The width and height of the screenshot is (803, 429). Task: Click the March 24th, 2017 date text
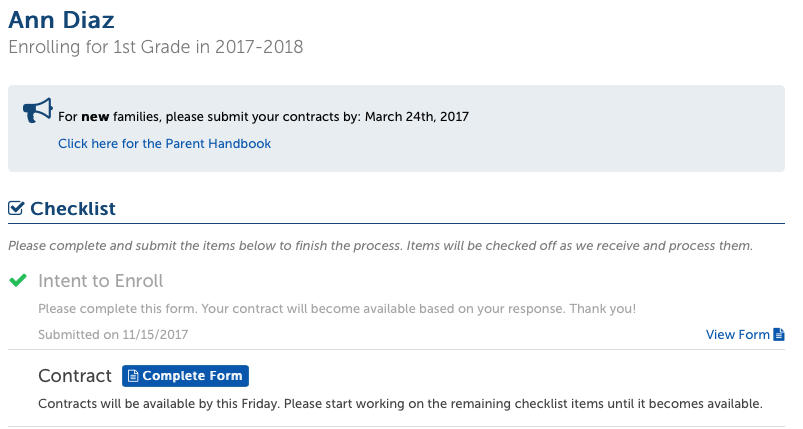(417, 117)
